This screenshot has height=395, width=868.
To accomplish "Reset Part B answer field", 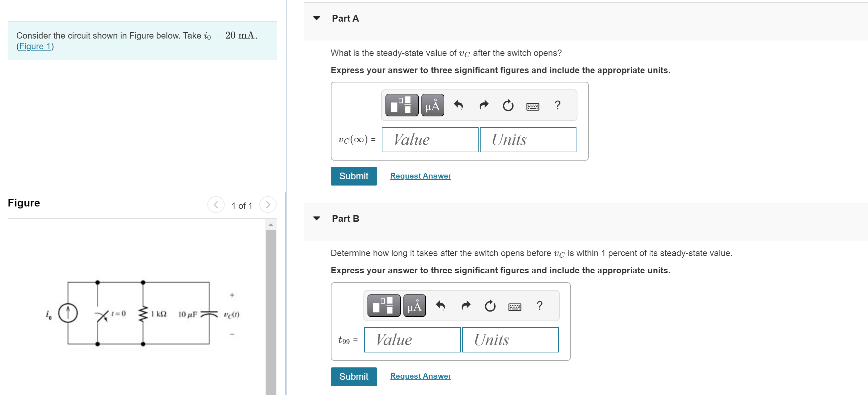I will coord(490,306).
